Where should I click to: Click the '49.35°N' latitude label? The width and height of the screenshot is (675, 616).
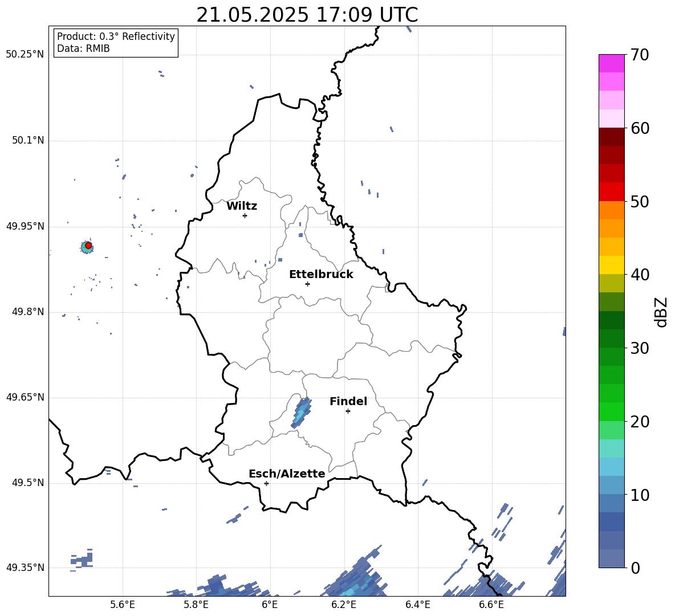[25, 568]
